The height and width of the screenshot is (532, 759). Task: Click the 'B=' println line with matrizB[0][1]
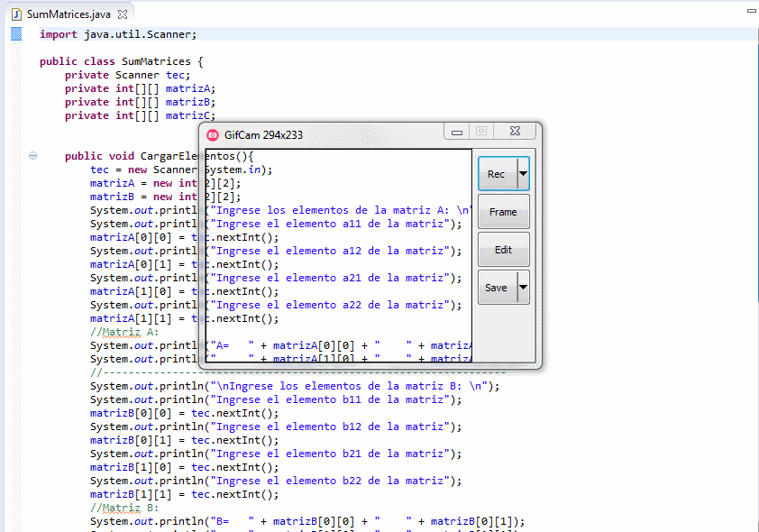[307, 521]
